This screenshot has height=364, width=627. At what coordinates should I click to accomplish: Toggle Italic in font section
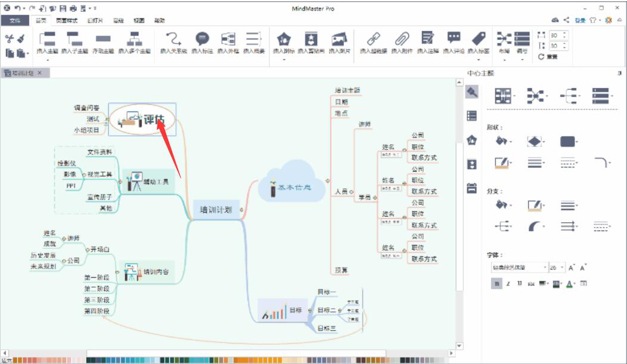(508, 284)
